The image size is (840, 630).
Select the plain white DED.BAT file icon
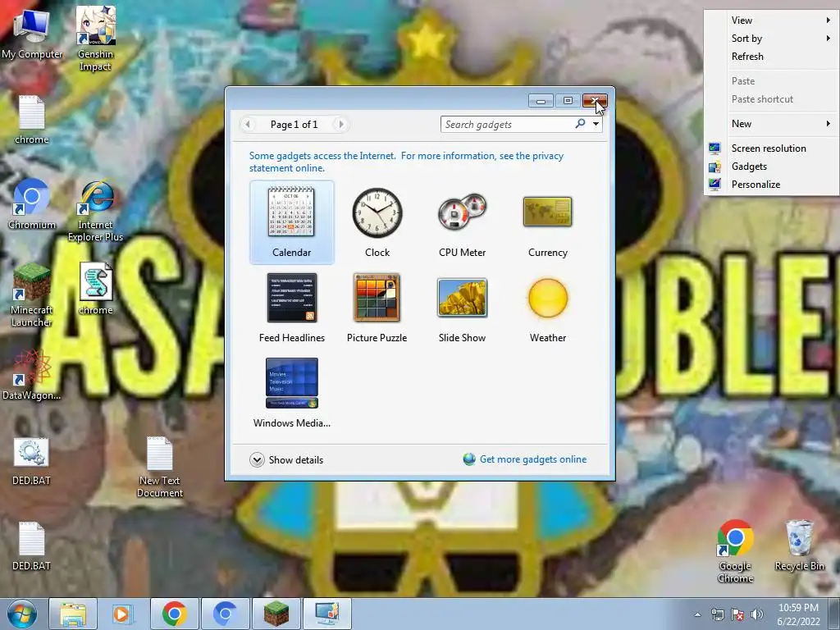tap(32, 546)
